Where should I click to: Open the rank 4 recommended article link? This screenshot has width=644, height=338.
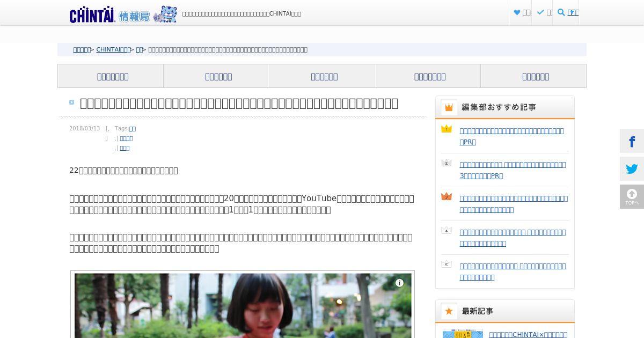[x=513, y=238]
